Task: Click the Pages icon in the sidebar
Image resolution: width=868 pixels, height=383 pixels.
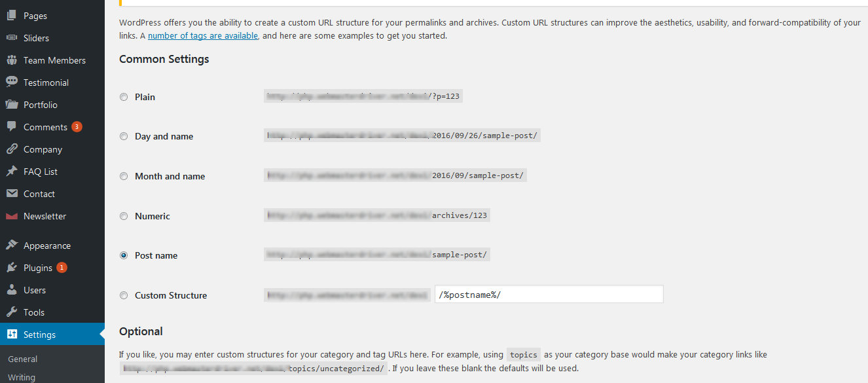Action: [x=12, y=16]
